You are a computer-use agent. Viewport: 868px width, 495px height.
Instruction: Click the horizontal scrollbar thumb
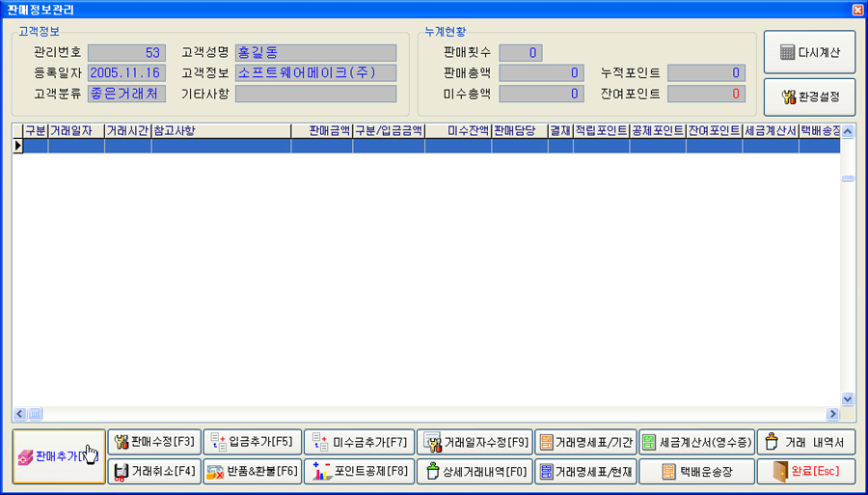pos(35,414)
